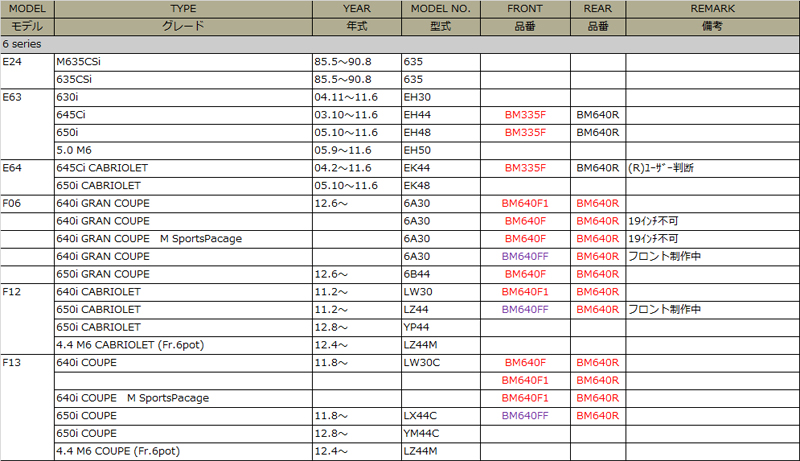The image size is (800, 461).
Task: Click year 85.5~90.8 in M635CSi row
Action: pos(343,62)
